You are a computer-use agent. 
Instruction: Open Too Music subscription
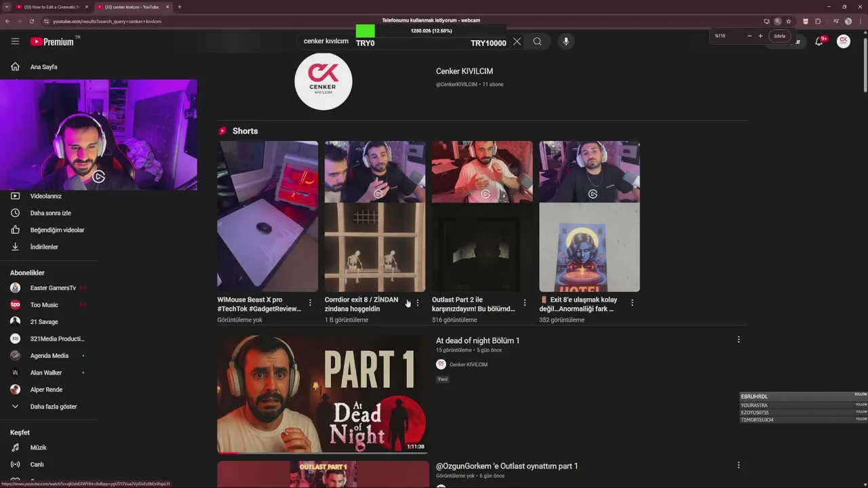pyautogui.click(x=44, y=305)
